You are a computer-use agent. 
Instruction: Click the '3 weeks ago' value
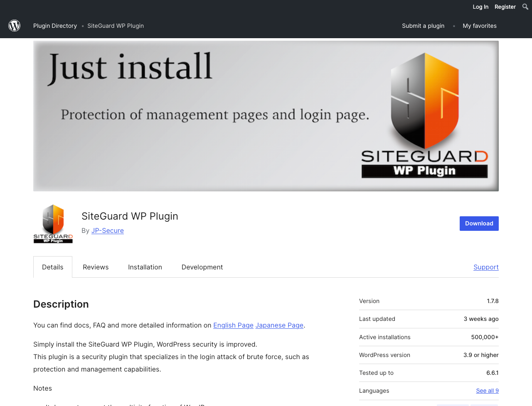click(481, 319)
